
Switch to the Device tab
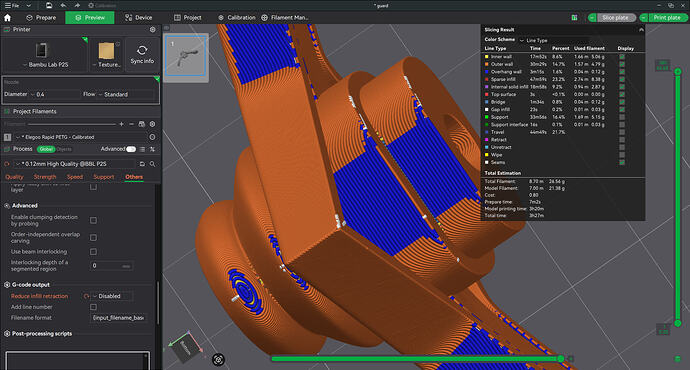coord(139,18)
